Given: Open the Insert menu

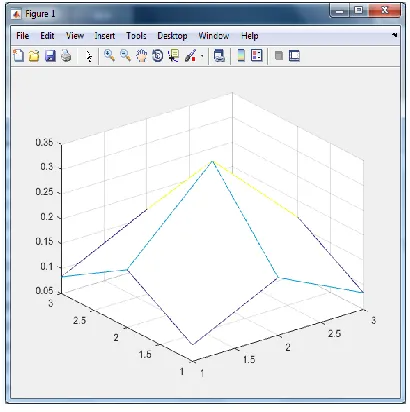Looking at the screenshot, I should click(x=105, y=36).
